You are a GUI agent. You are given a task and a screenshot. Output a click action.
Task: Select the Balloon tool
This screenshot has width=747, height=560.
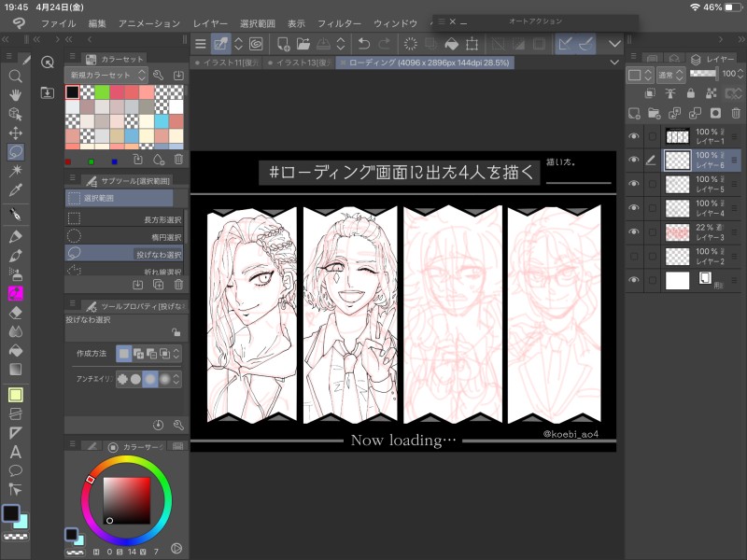pyautogui.click(x=15, y=471)
